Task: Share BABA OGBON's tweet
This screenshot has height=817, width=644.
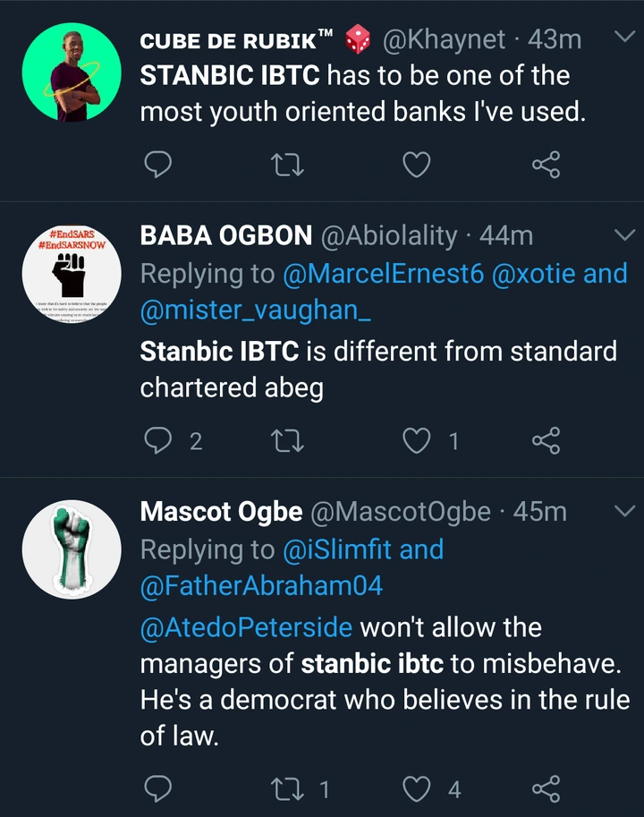Action: tap(546, 439)
